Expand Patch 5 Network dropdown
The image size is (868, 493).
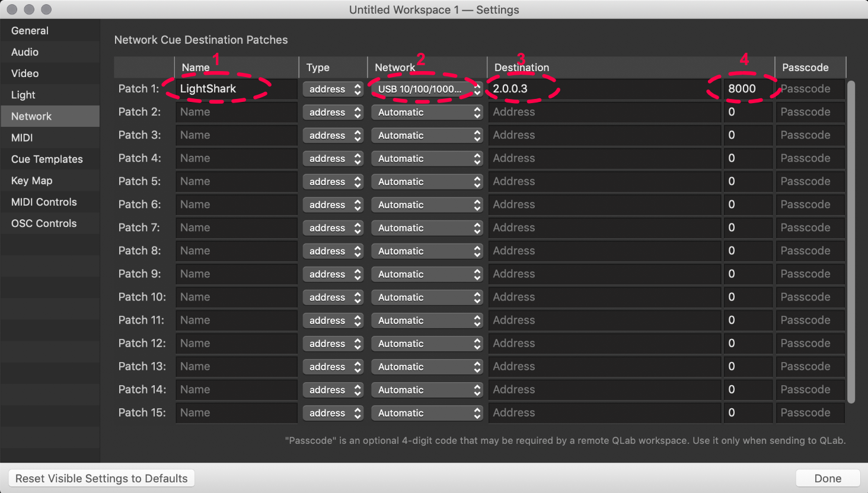pyautogui.click(x=427, y=181)
